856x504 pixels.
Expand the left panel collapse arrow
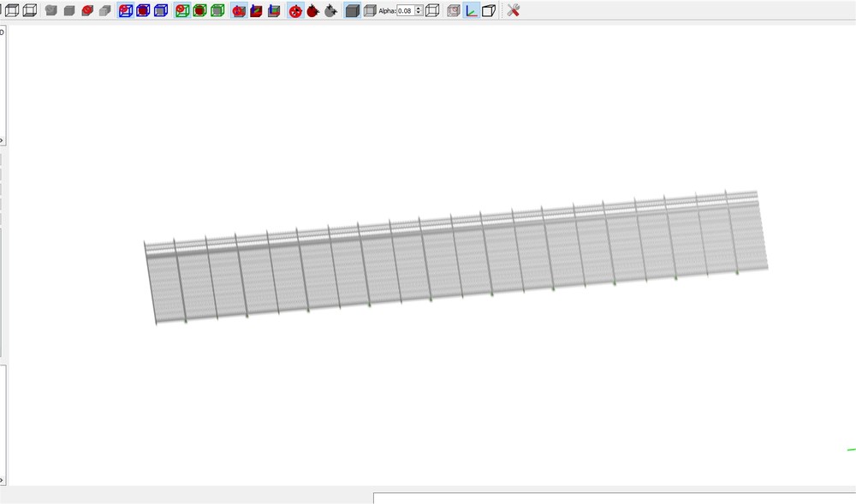[2, 140]
